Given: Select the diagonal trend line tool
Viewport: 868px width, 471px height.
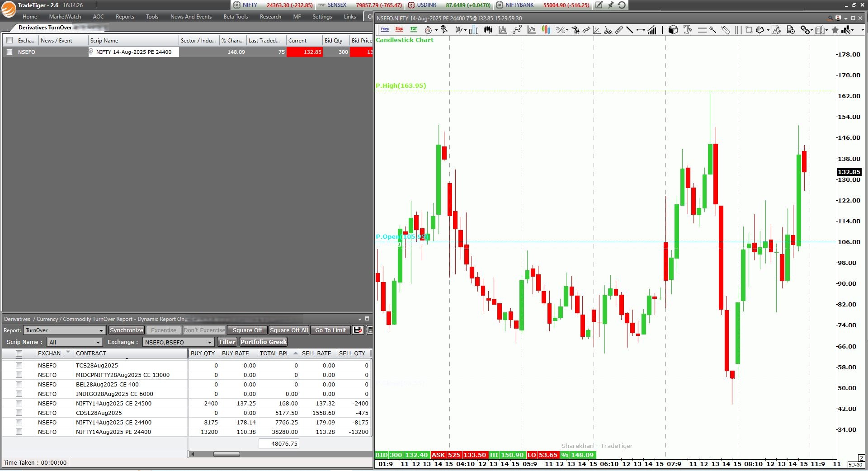Looking at the screenshot, I should pyautogui.click(x=629, y=30).
